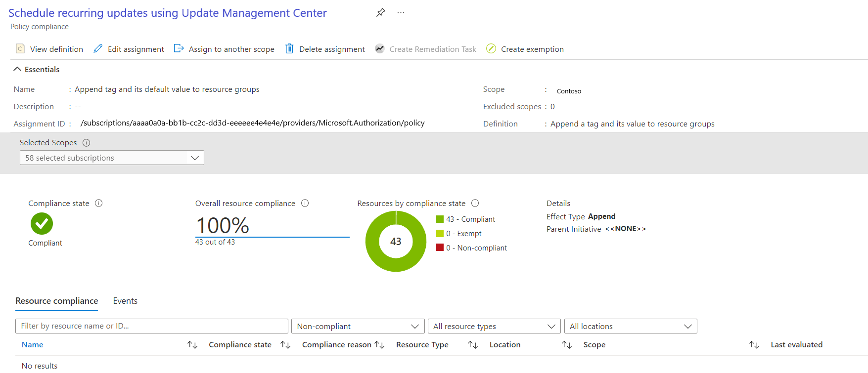The width and height of the screenshot is (868, 373).
Task: Open the Non-compliant filter dropdown
Action: pyautogui.click(x=358, y=326)
